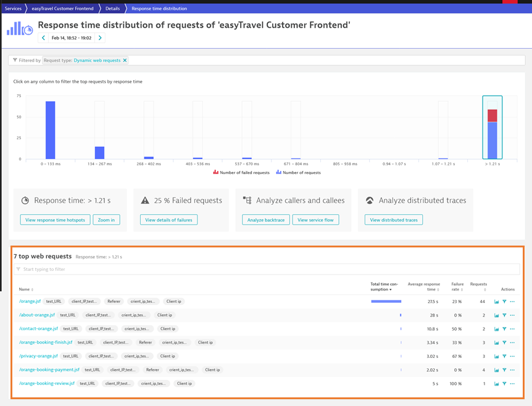Sort by Average response time
The image size is (532, 406).
tap(424, 287)
